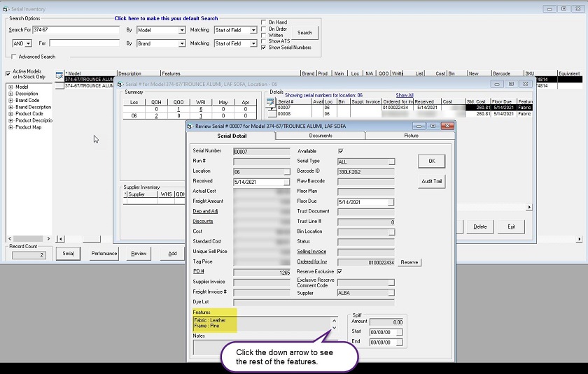Enable the Written checkbox
This screenshot has height=374, width=588.
coord(264,35)
